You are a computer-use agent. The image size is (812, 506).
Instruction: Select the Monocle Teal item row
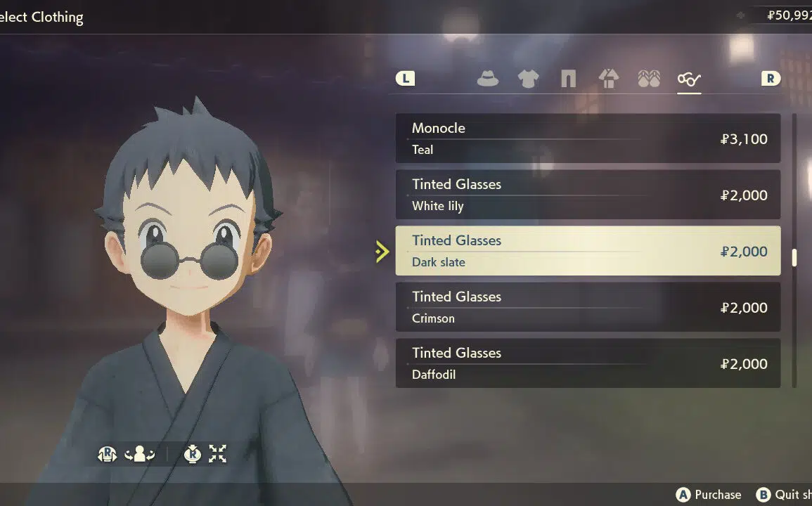pyautogui.click(x=588, y=138)
